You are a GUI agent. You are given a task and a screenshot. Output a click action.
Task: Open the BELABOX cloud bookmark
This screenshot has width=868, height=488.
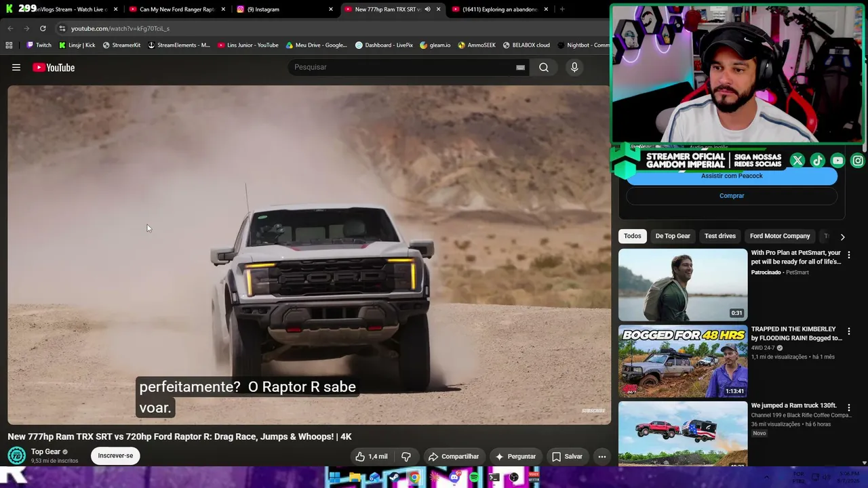(526, 45)
